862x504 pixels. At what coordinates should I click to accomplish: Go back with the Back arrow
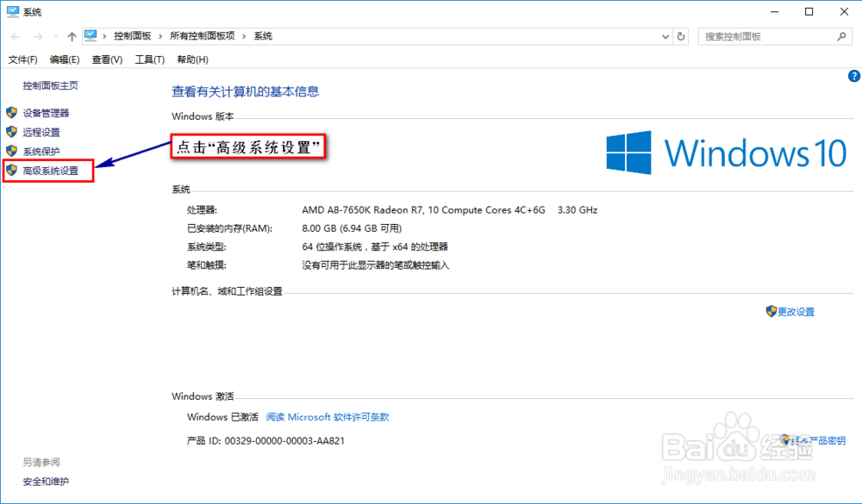point(16,36)
